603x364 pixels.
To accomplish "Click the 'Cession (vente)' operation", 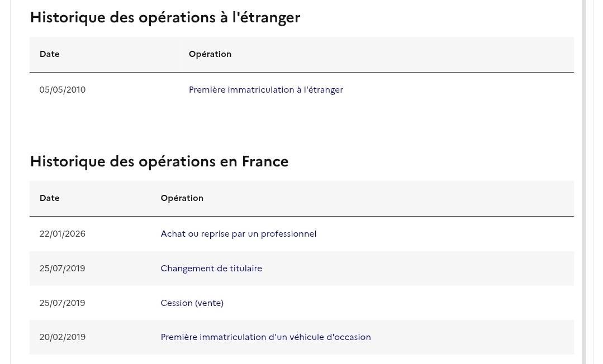I will (192, 303).
